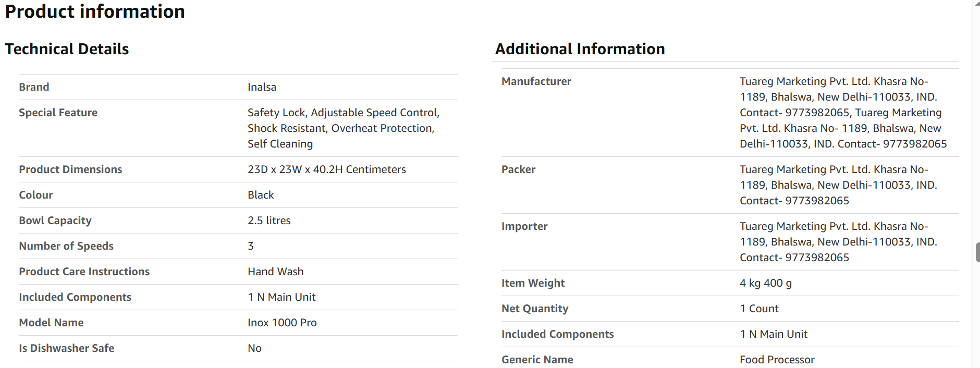Image resolution: width=980 pixels, height=368 pixels.
Task: Click the Packer row label
Action: (x=518, y=169)
